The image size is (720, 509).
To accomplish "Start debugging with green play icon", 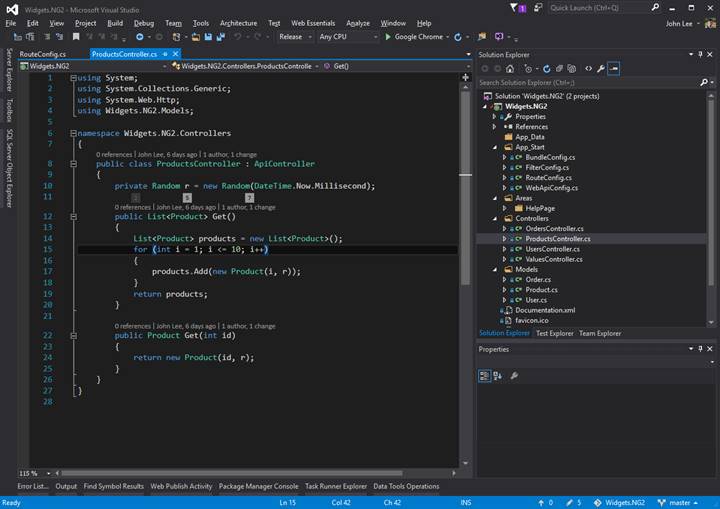I will 388,37.
